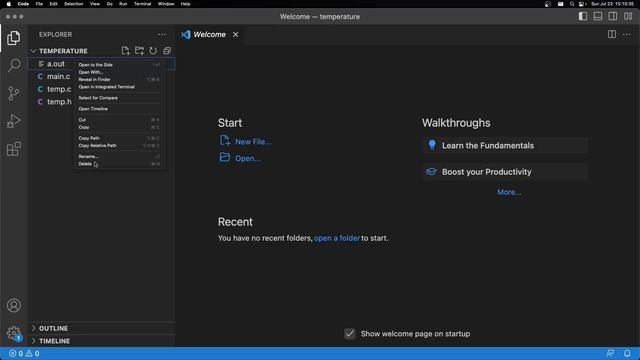640x360 pixels.
Task: Click the open a folder link
Action: (337, 238)
